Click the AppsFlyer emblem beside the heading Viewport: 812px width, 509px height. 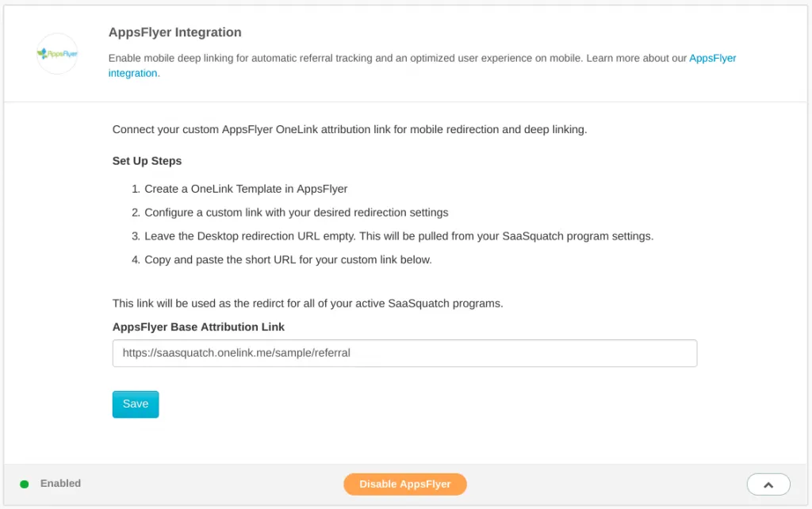(x=56, y=54)
